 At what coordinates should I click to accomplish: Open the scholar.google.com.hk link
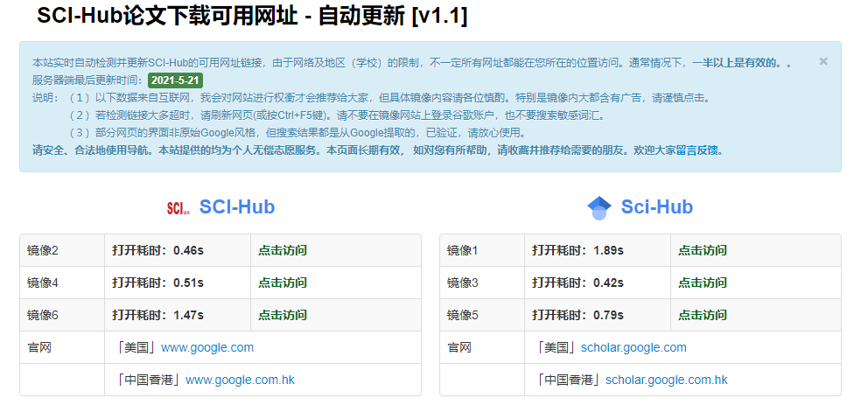click(667, 380)
